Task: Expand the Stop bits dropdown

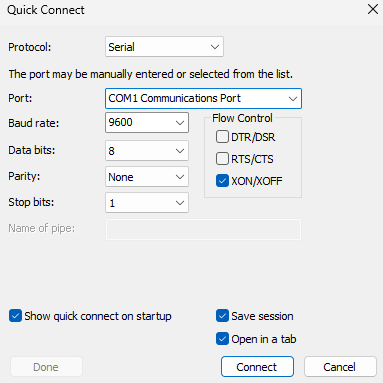Action: pos(147,203)
